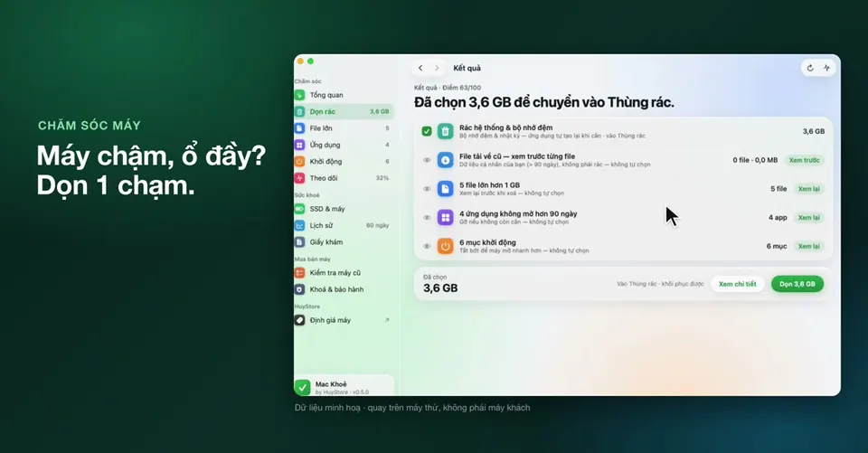
Task: Switch to Tổng quan section
Action: (344, 95)
